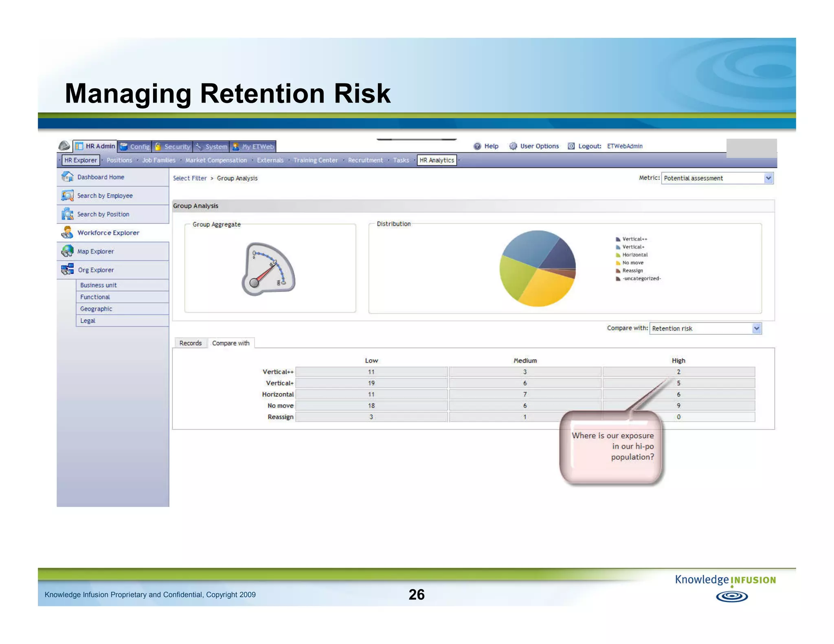The height and width of the screenshot is (644, 834).
Task: Click the Help question mark icon
Action: (477, 146)
